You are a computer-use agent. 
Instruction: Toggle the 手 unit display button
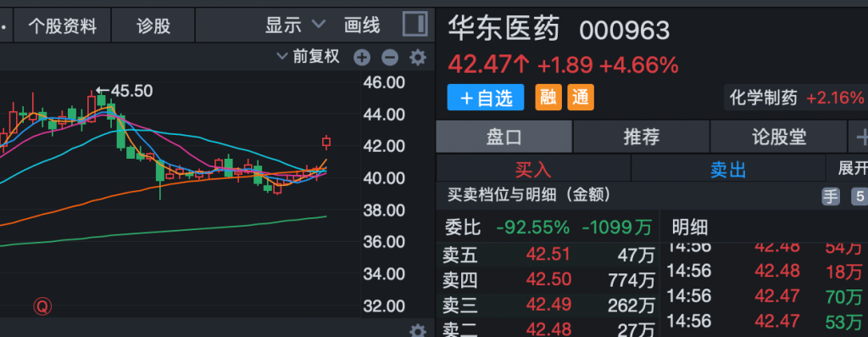[x=831, y=197]
